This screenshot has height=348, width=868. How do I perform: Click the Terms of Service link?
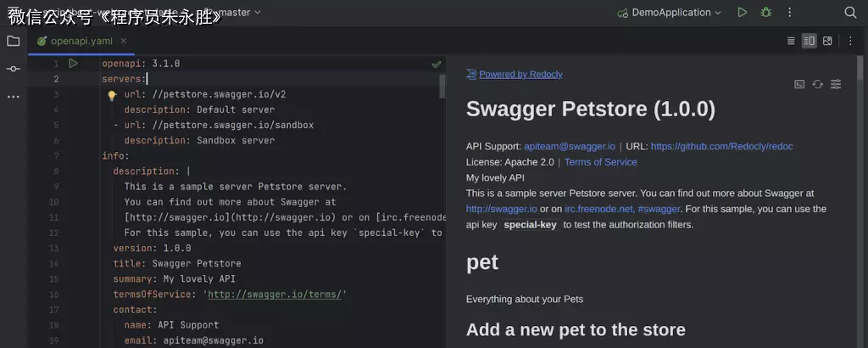600,162
